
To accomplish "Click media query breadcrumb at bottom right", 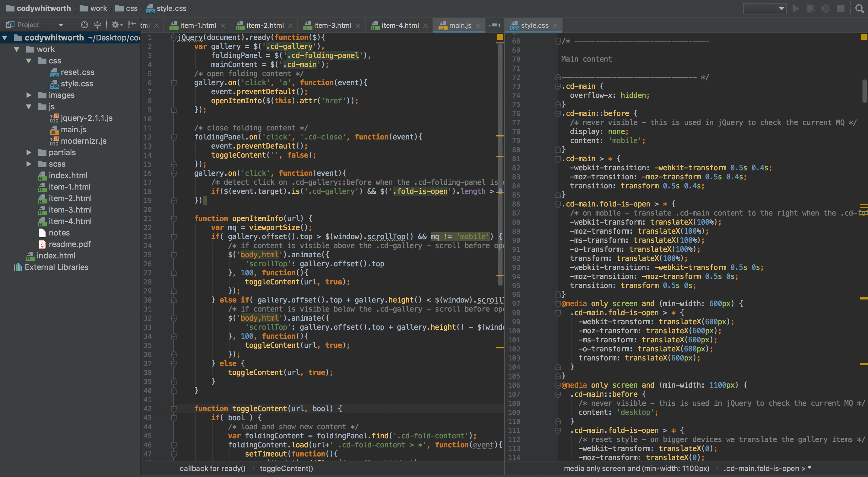I will (636, 469).
